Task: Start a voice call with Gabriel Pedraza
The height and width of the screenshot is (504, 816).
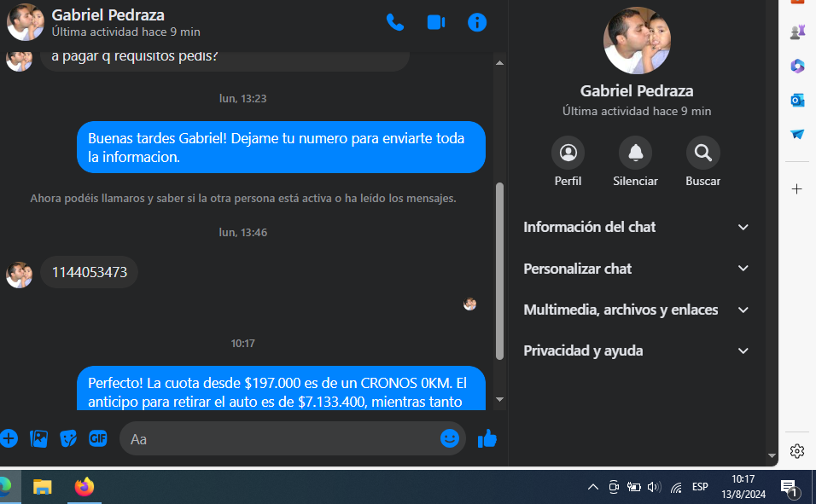Action: [x=395, y=22]
